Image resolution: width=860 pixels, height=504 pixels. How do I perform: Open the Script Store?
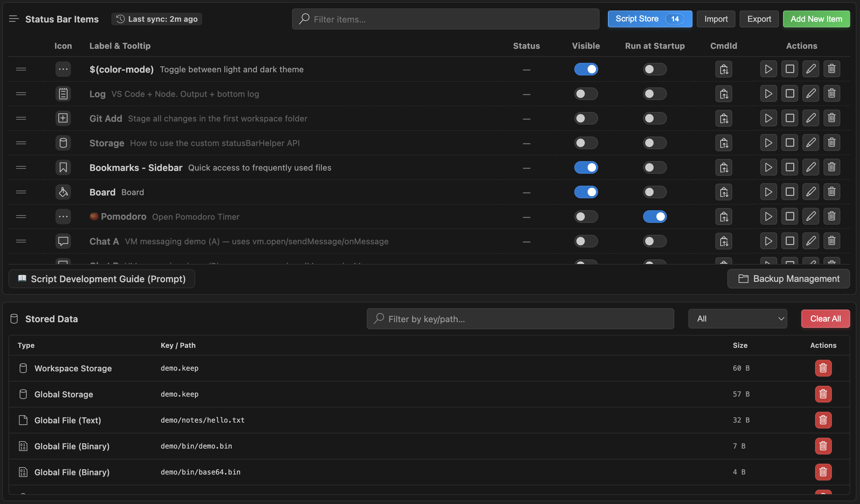pyautogui.click(x=650, y=19)
